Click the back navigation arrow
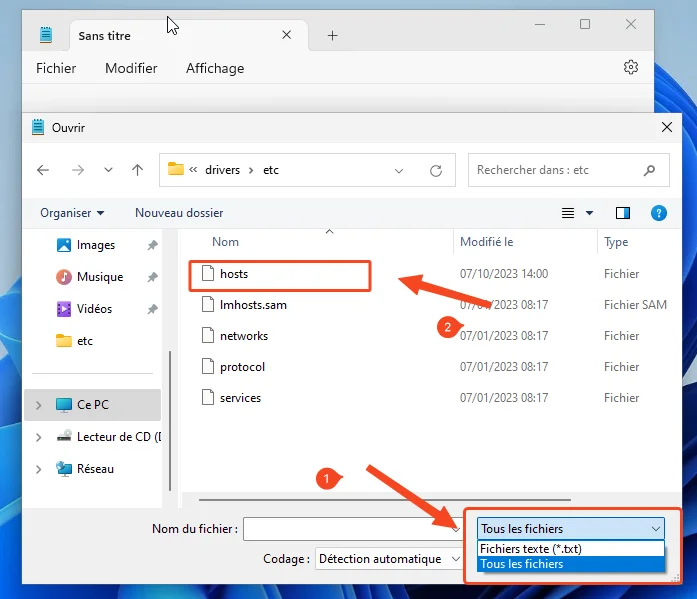Viewport: 697px width, 599px height. click(x=43, y=170)
